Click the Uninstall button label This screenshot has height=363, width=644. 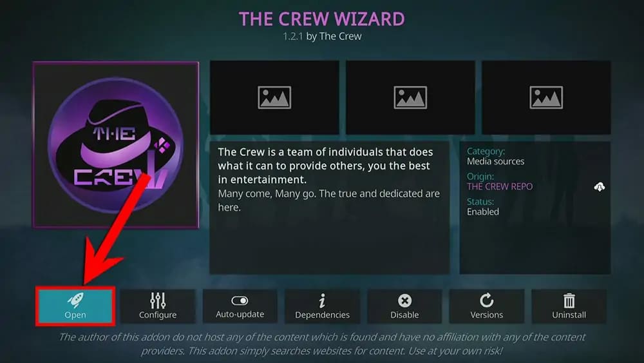[x=569, y=315]
